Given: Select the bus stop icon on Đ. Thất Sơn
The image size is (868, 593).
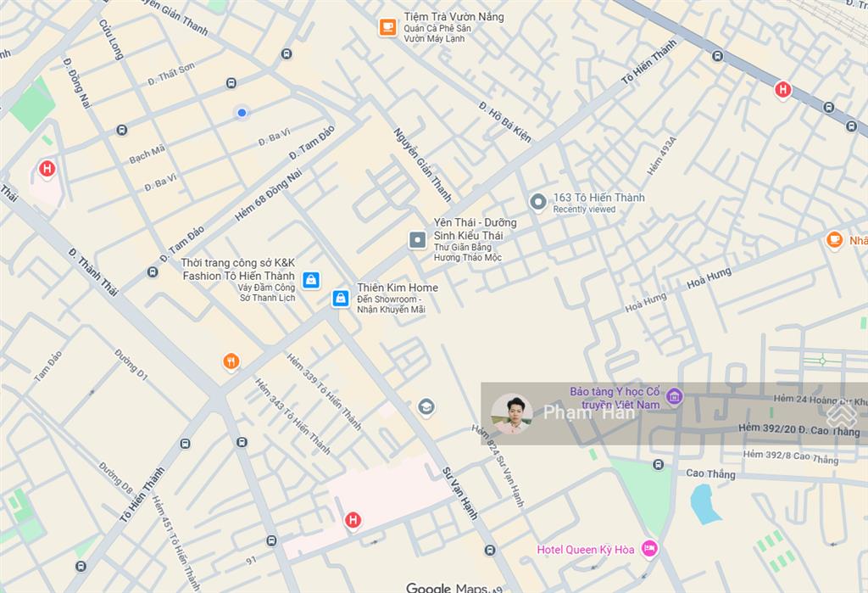Looking at the screenshot, I should click(231, 83).
